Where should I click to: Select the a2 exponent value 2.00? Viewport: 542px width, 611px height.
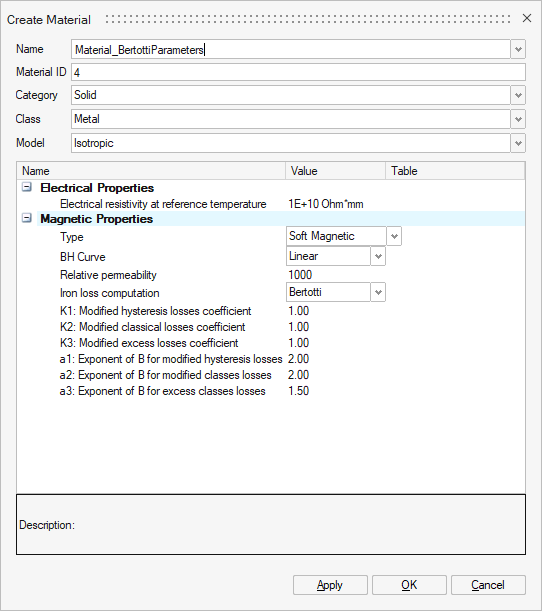(x=298, y=375)
